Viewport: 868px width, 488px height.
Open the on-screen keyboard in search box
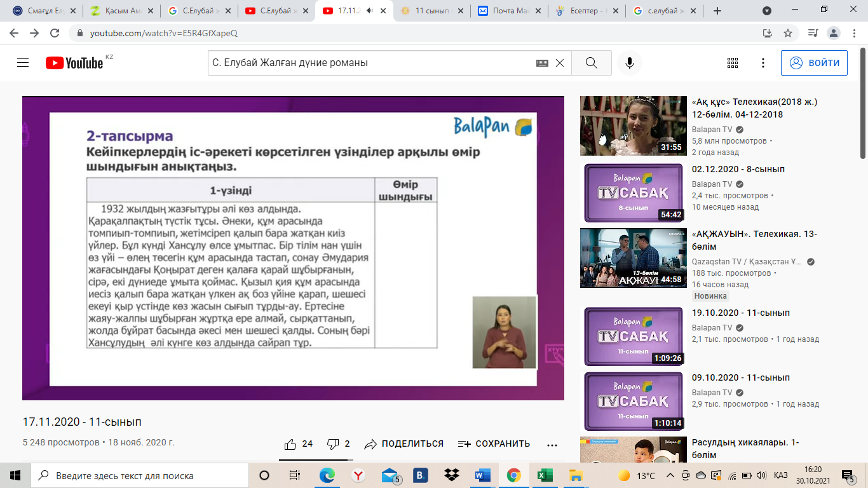(x=542, y=63)
